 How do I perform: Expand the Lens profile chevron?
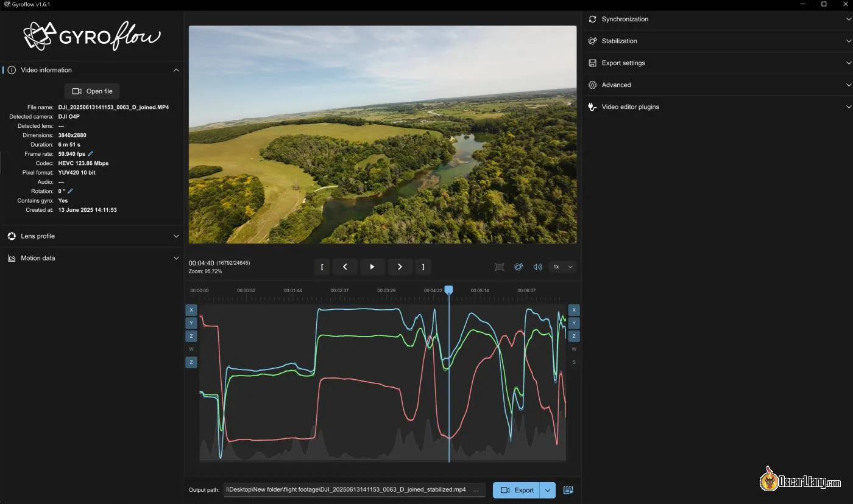(176, 236)
